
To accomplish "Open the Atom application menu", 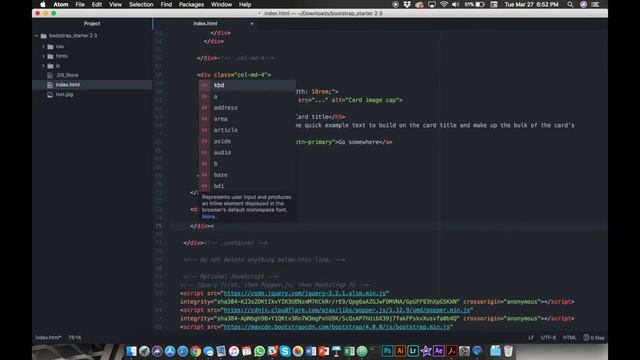I will [x=61, y=4].
